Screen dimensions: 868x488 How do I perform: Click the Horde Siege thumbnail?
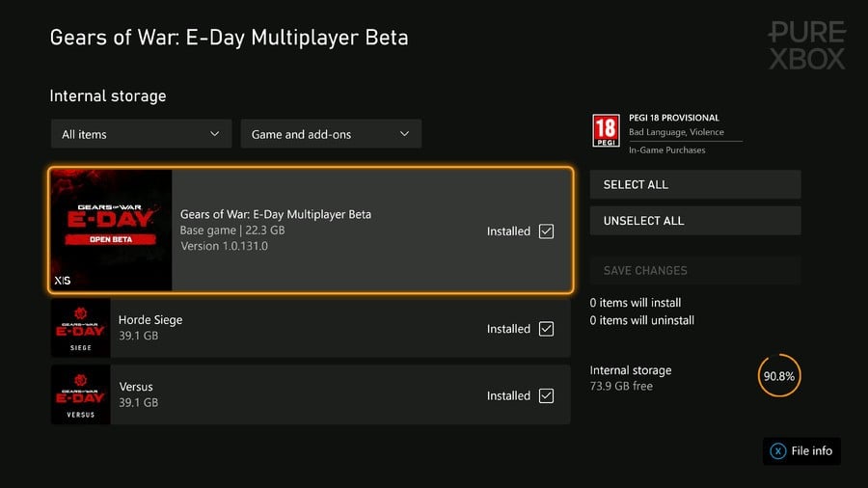(x=81, y=328)
